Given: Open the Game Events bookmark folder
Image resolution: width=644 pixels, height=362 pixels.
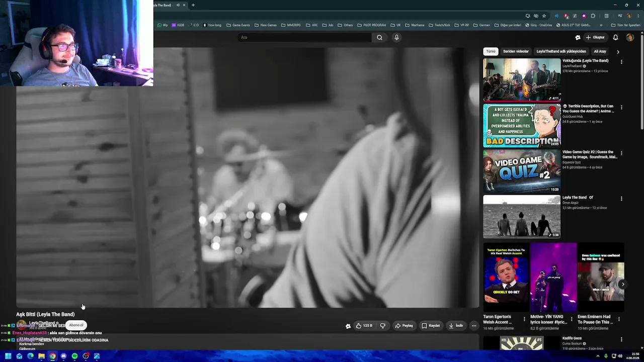Looking at the screenshot, I should (238, 25).
